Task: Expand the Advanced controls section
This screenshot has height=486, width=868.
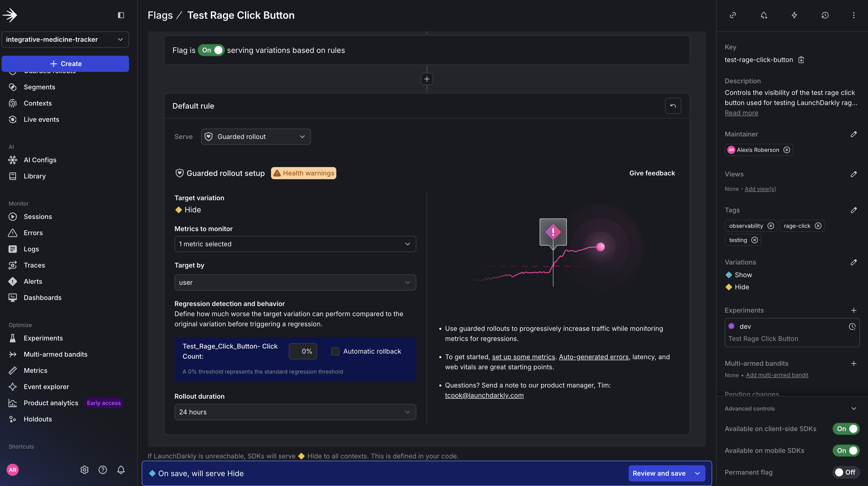Action: tap(853, 409)
